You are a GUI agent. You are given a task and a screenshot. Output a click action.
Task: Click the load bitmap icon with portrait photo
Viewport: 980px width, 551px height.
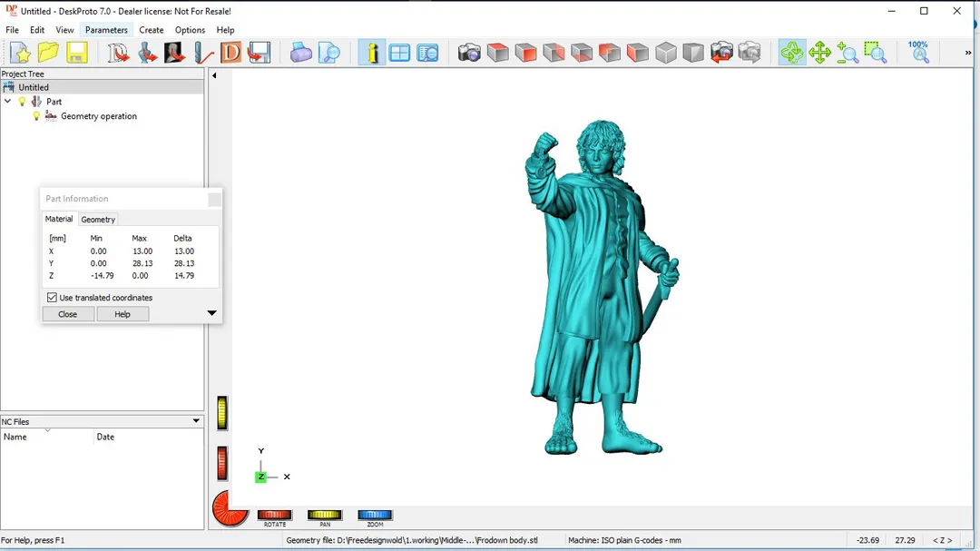[175, 53]
